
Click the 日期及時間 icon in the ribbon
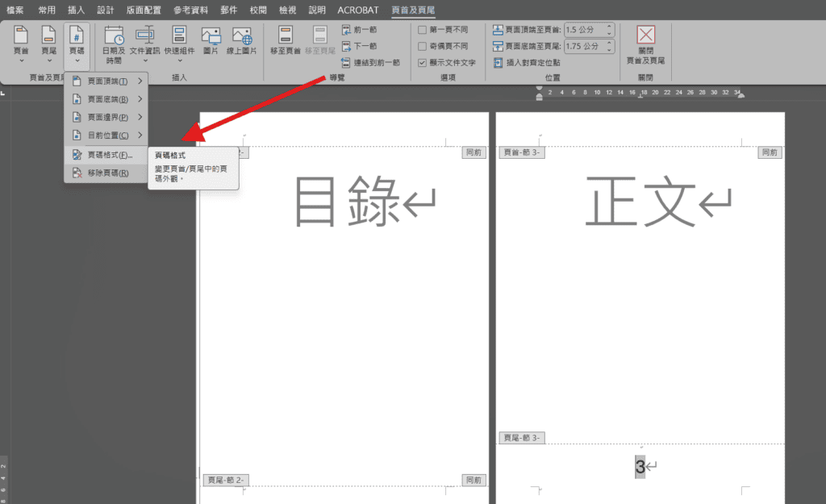pyautogui.click(x=114, y=44)
